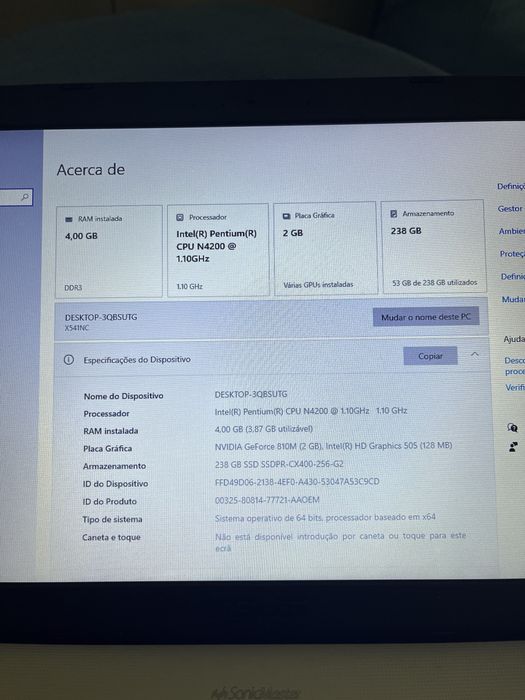Select the Tipo de sistema label
The image size is (525, 700).
[112, 520]
